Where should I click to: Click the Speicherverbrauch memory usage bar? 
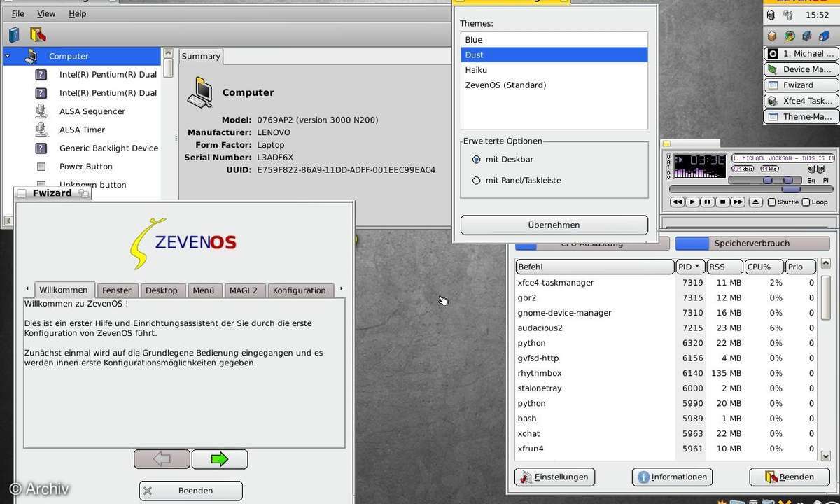coord(752,243)
